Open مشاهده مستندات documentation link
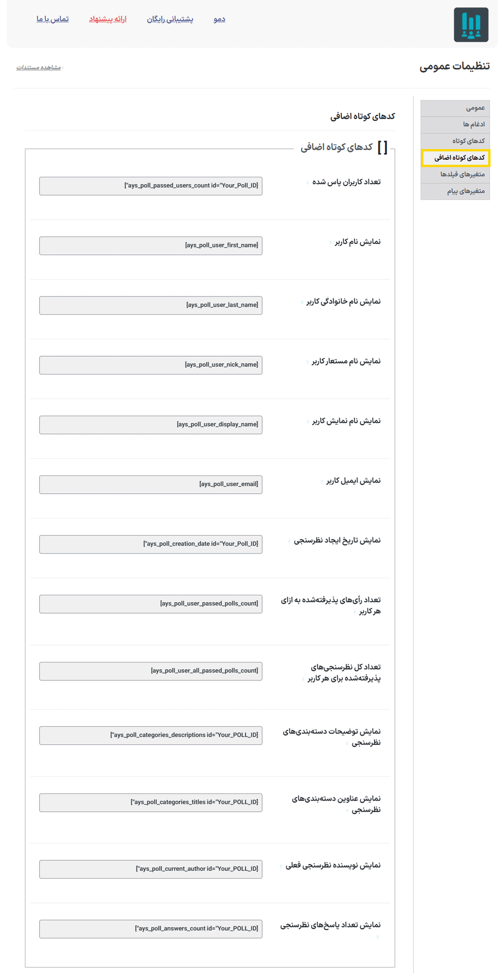 pos(39,67)
